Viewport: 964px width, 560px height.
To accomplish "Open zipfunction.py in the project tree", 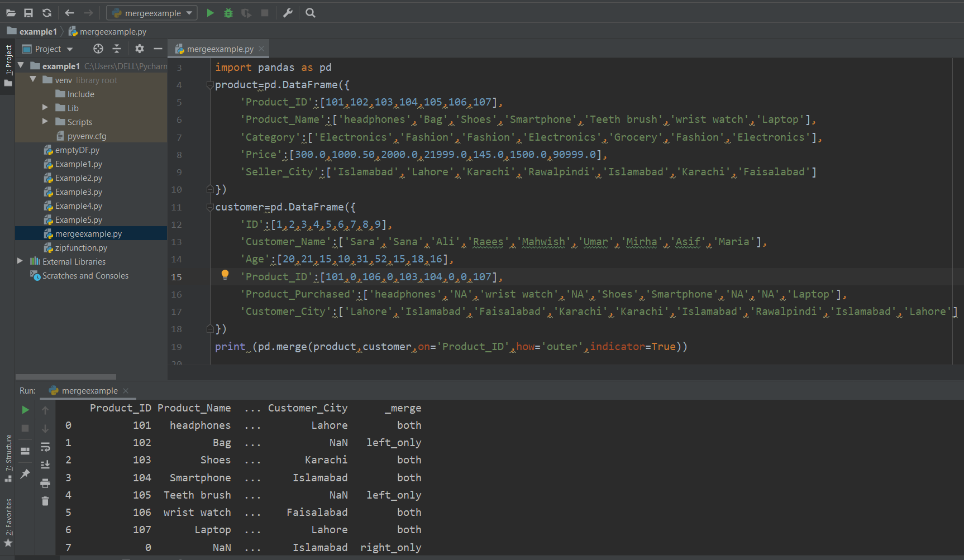I will 81,247.
